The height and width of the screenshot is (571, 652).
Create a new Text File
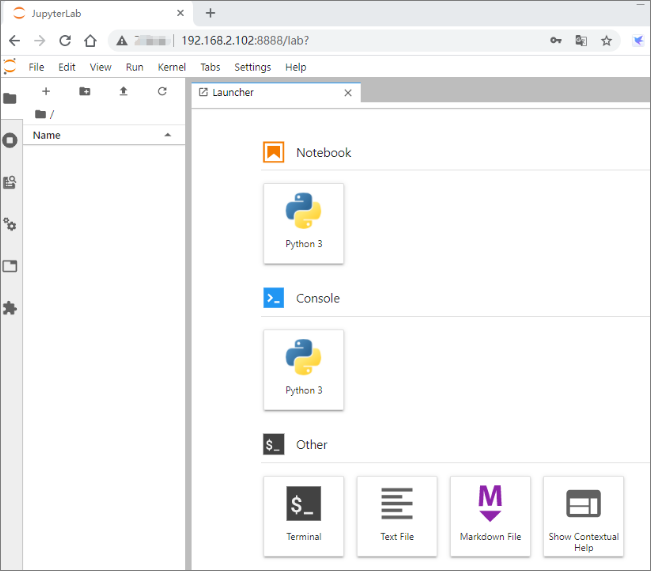coord(397,517)
